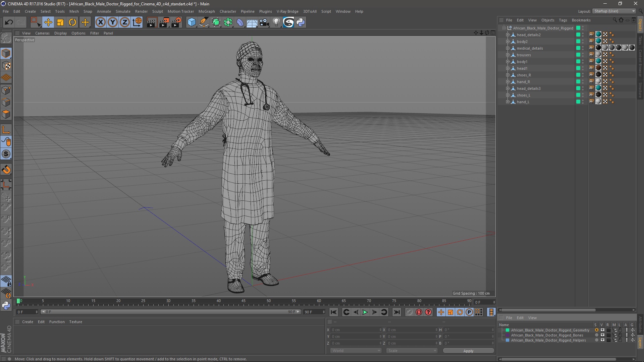The image size is (644, 362).
Task: Open the World coordinate dropdown
Action: pyautogui.click(x=356, y=351)
